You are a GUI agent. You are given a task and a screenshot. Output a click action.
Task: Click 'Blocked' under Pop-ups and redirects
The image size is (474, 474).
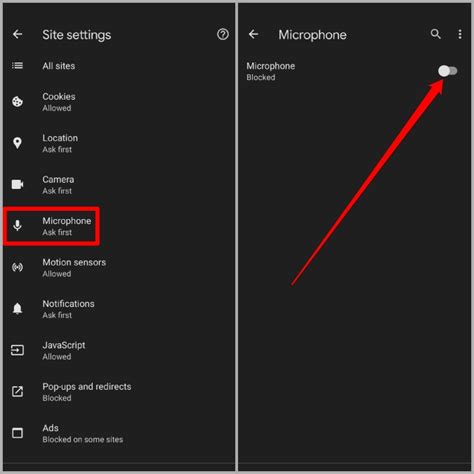click(57, 398)
